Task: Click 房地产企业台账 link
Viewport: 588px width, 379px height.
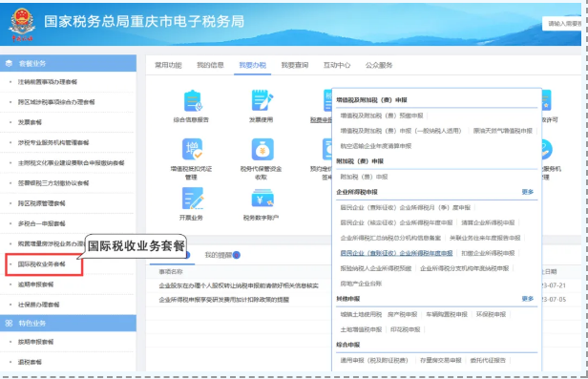Action: point(361,284)
